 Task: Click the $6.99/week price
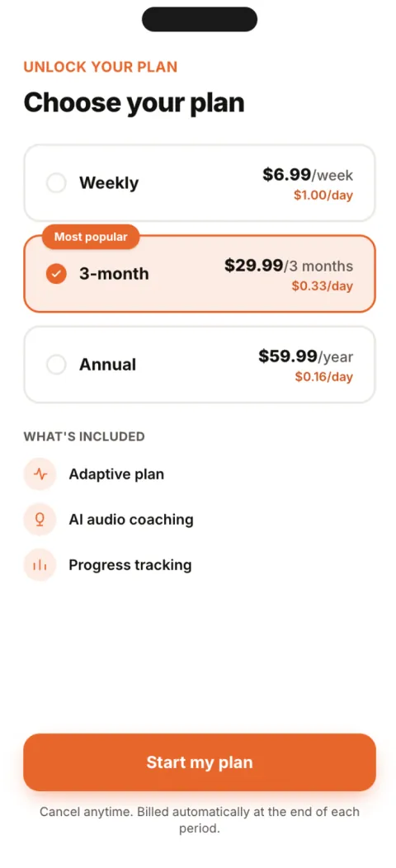click(308, 176)
